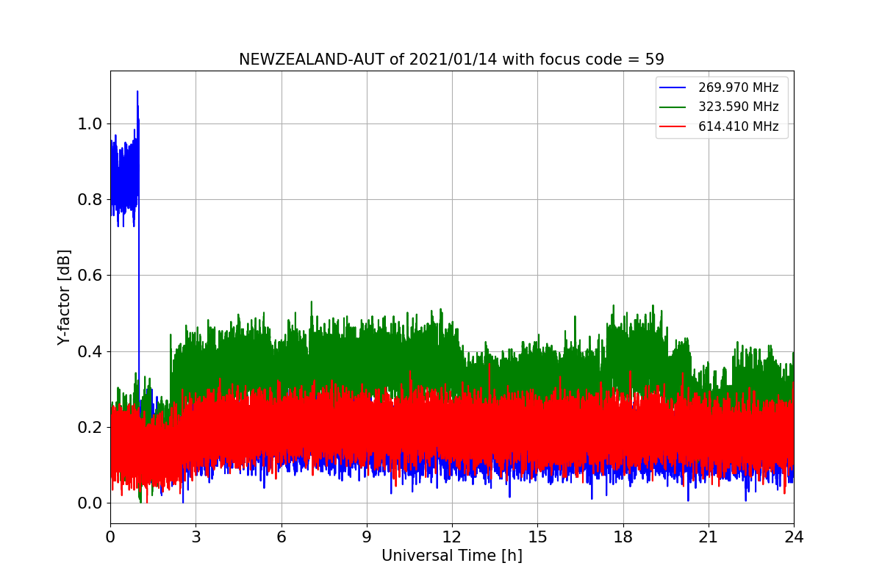Image resolution: width=882 pixels, height=588 pixels.
Task: Click the x-axis tick label 9
Action: pos(367,537)
